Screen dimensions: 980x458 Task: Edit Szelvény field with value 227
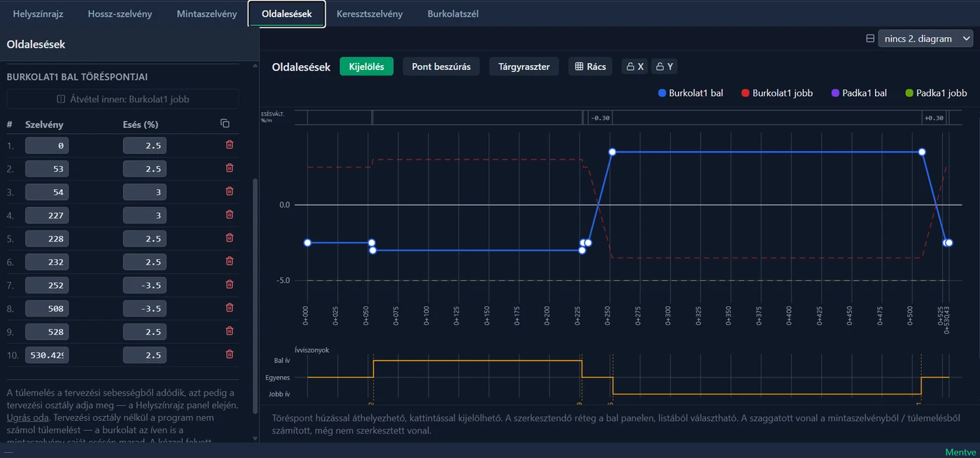(47, 215)
